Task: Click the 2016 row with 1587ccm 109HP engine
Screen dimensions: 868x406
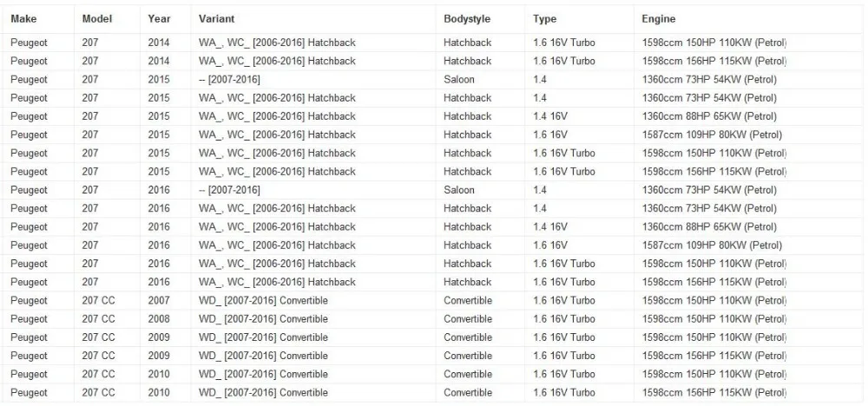Action: pyautogui.click(x=434, y=245)
